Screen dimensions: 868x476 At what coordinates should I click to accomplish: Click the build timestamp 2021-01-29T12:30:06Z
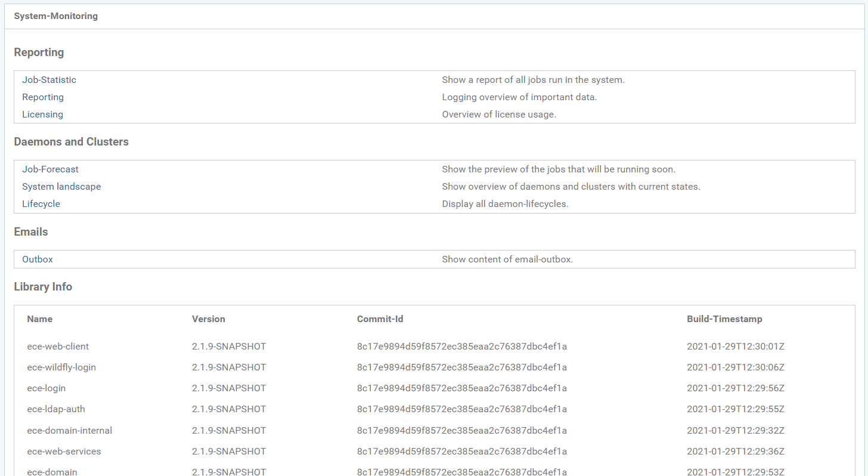tap(735, 367)
